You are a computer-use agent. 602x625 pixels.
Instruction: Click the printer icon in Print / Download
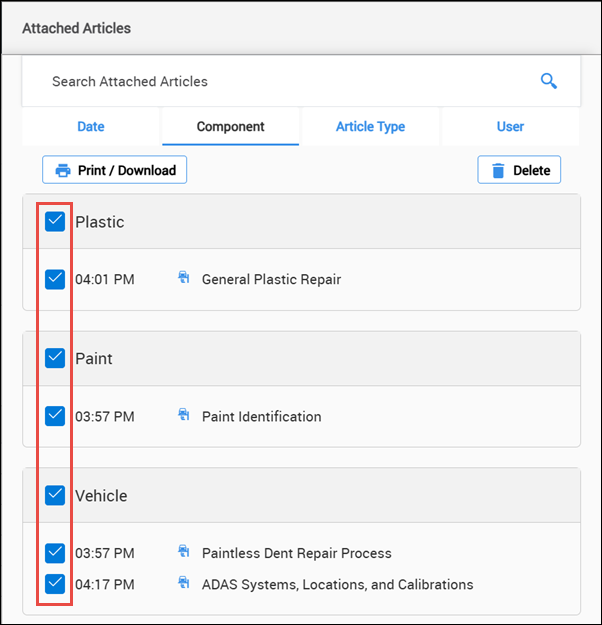coord(63,170)
